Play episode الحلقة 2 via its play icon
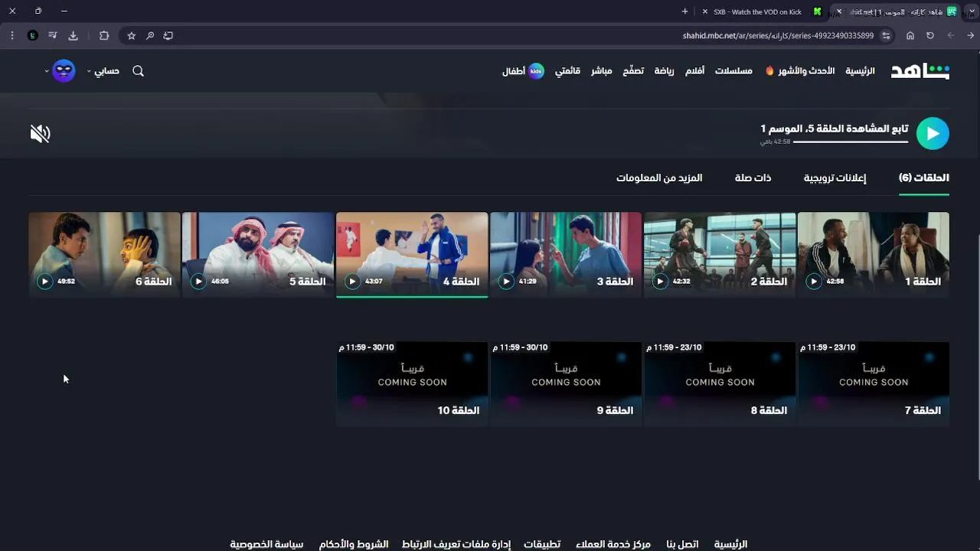The image size is (980, 551). click(x=660, y=282)
